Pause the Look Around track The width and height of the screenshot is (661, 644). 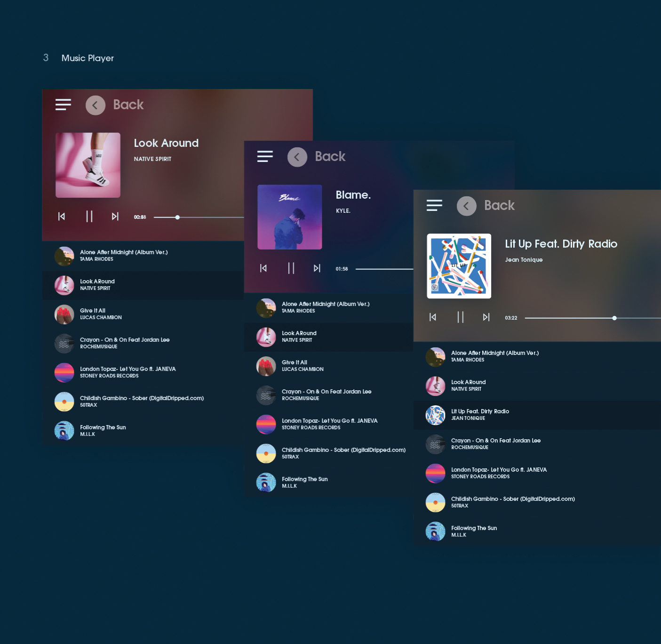click(89, 217)
